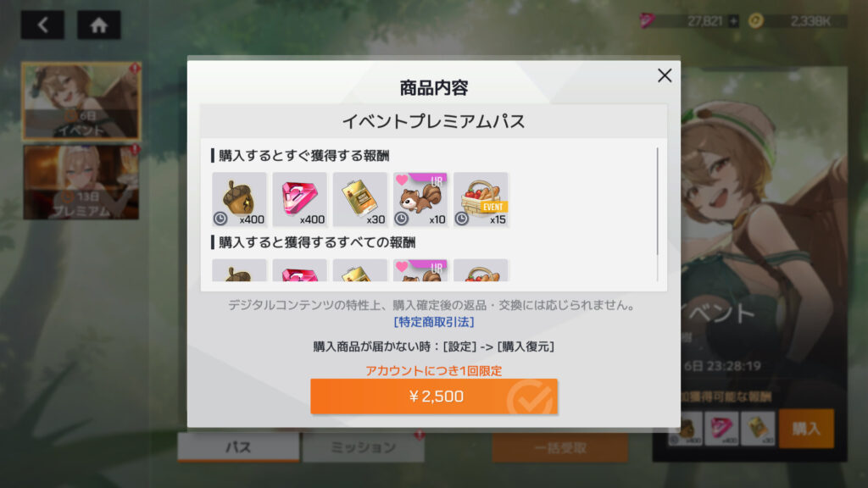Go to home screen icon
This screenshot has width=868, height=488.
(98, 25)
